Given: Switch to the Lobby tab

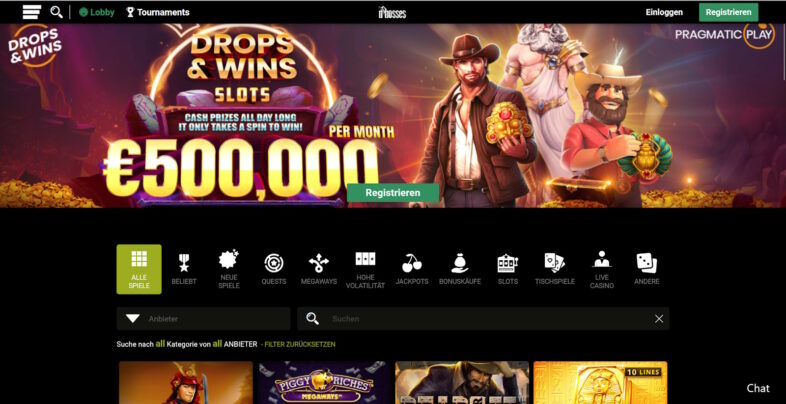Looking at the screenshot, I should pyautogui.click(x=97, y=12).
